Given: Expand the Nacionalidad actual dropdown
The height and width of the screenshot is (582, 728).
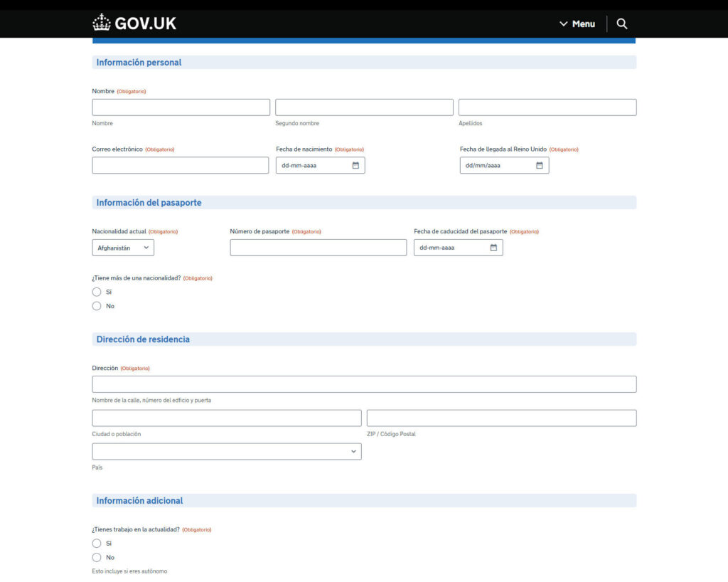Looking at the screenshot, I should (x=123, y=248).
